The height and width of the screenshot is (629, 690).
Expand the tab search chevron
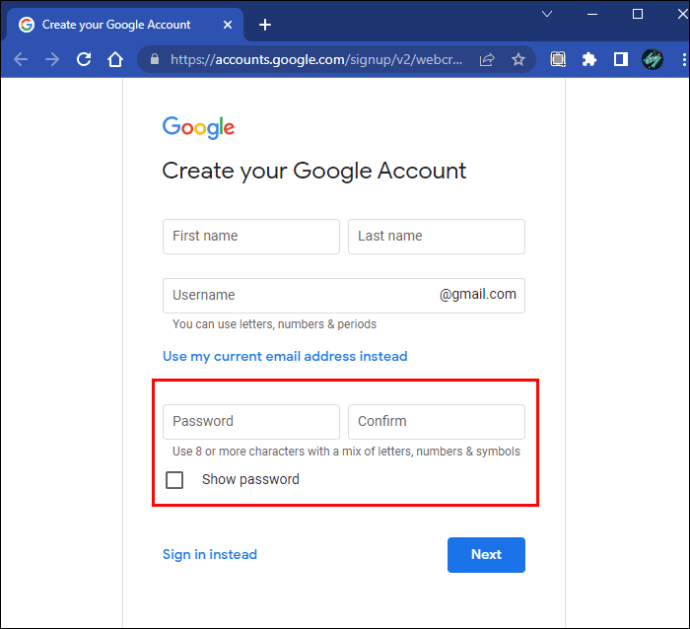(x=547, y=14)
